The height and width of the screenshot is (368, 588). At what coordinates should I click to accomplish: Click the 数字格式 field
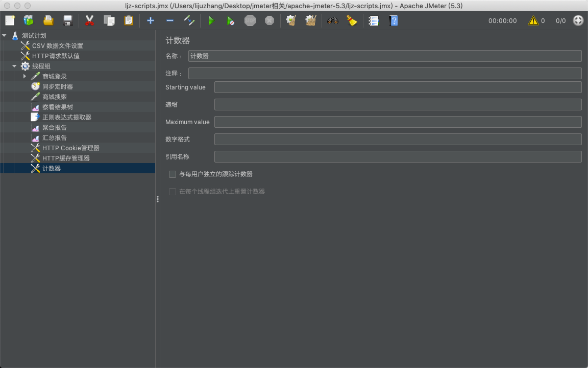tap(398, 140)
